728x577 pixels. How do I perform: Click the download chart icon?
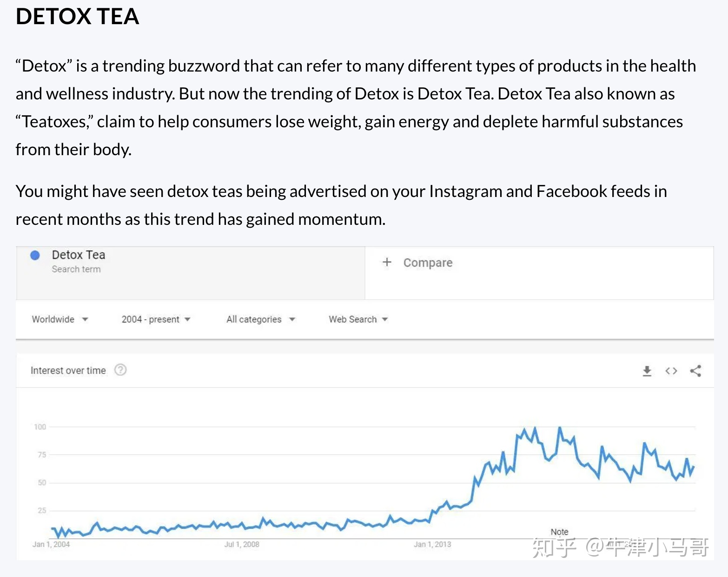(647, 371)
